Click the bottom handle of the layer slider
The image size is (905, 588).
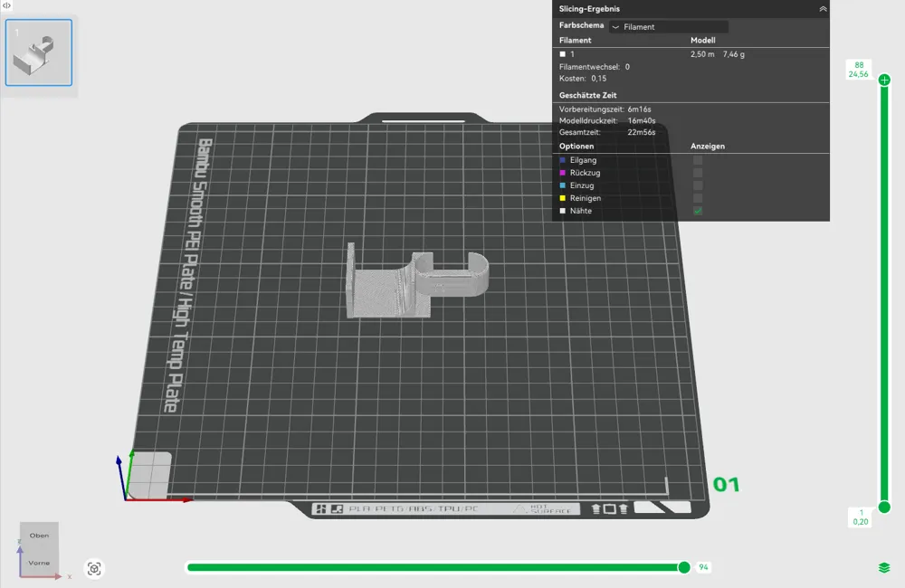click(x=884, y=507)
